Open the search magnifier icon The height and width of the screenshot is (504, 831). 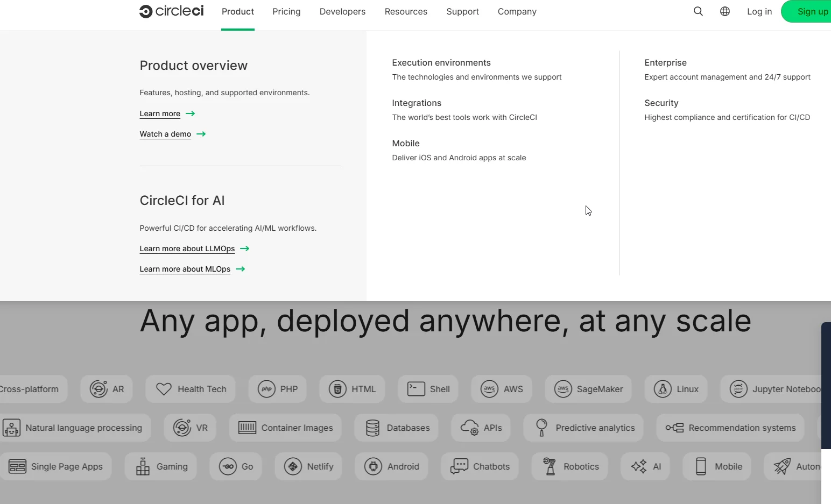(x=698, y=11)
